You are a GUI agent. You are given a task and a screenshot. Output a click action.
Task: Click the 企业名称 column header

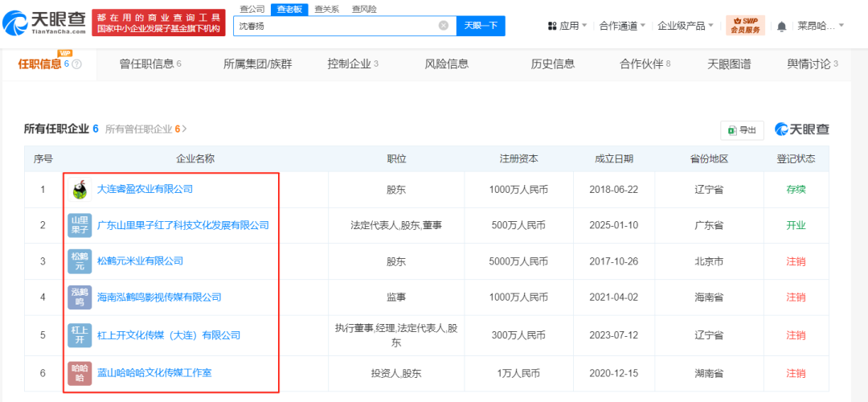click(194, 159)
